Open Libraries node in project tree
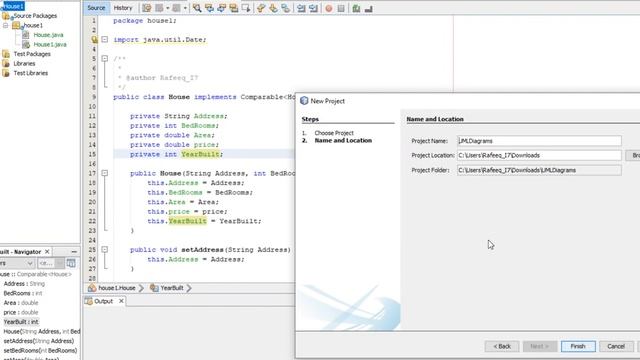Screen dimensions: 640x360 tap(24, 64)
